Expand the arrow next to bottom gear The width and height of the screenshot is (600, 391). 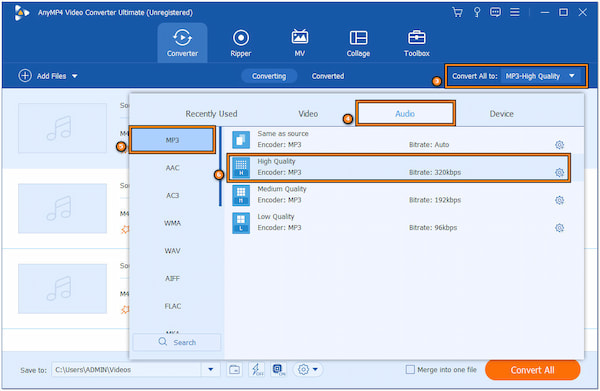pos(315,370)
